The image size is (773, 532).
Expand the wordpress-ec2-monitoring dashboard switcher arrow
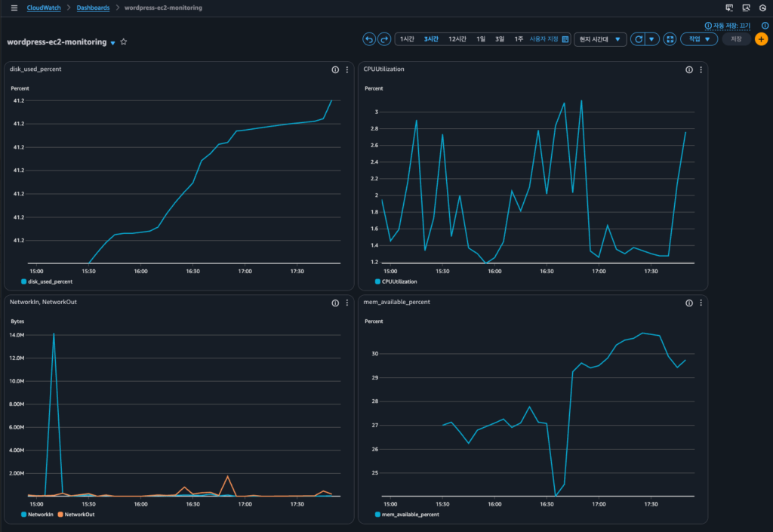point(113,43)
